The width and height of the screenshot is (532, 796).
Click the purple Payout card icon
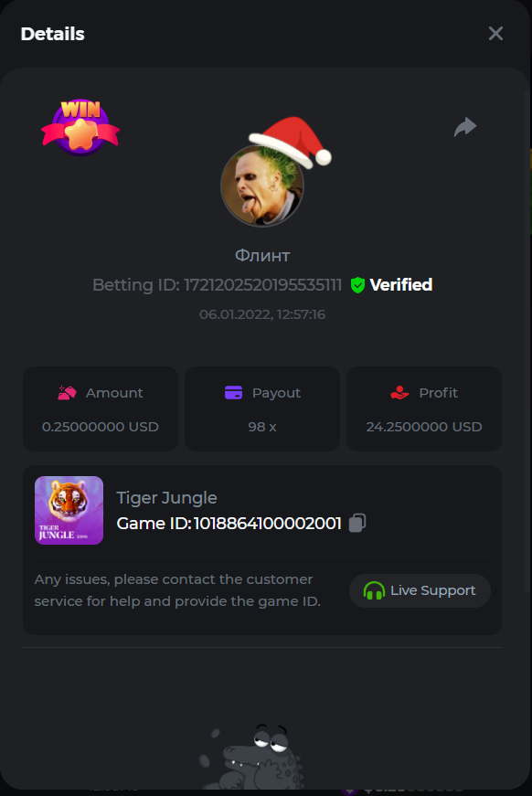[233, 393]
